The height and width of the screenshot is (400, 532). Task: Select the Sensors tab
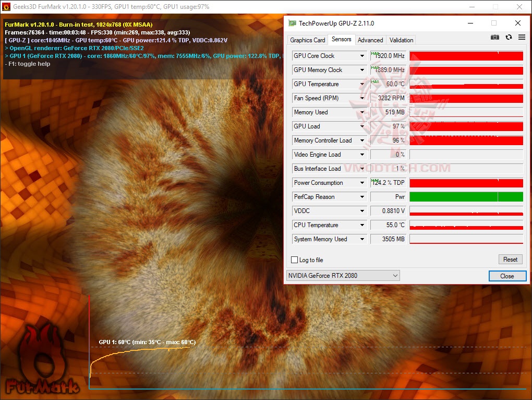341,39
